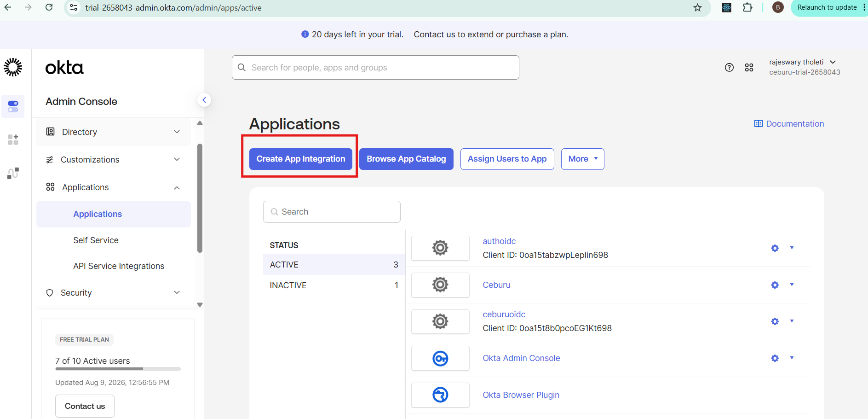
Task: Bookmark this page with the star icon
Action: tap(697, 7)
